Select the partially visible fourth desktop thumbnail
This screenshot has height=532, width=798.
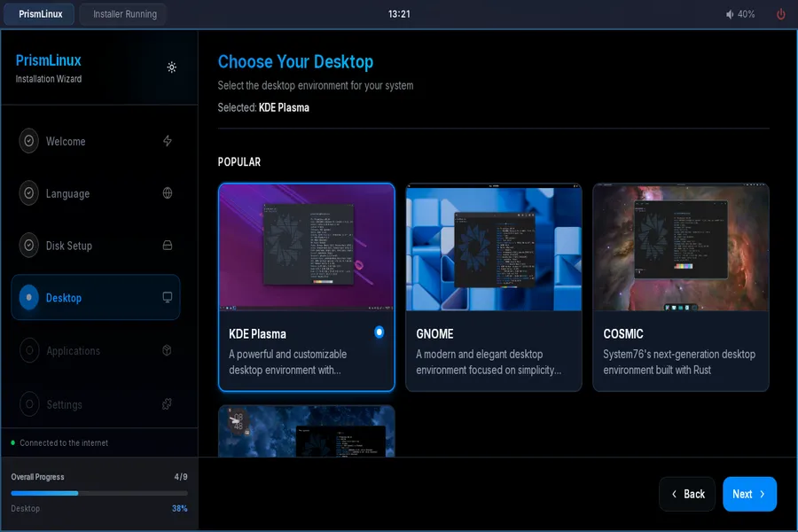307,431
